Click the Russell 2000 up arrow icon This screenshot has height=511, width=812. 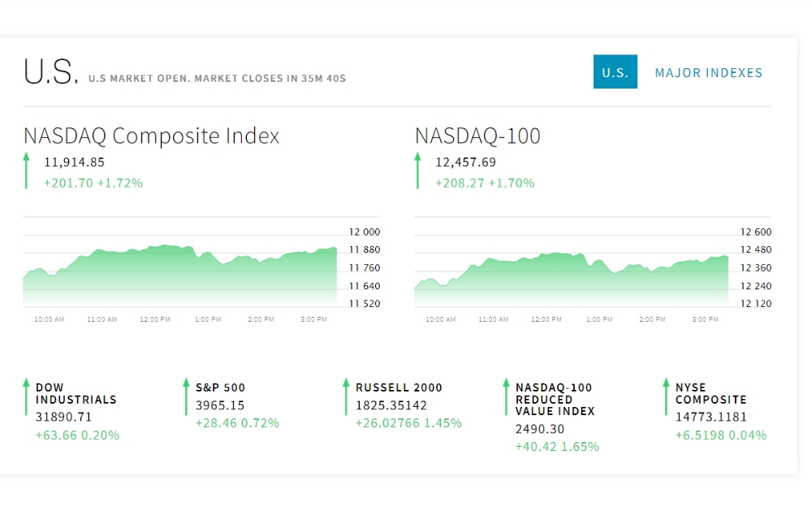(x=347, y=396)
